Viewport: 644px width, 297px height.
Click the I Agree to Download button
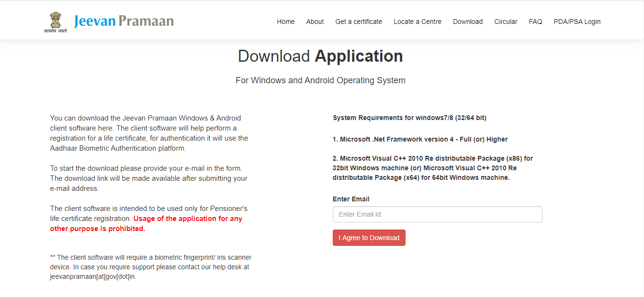[369, 238]
